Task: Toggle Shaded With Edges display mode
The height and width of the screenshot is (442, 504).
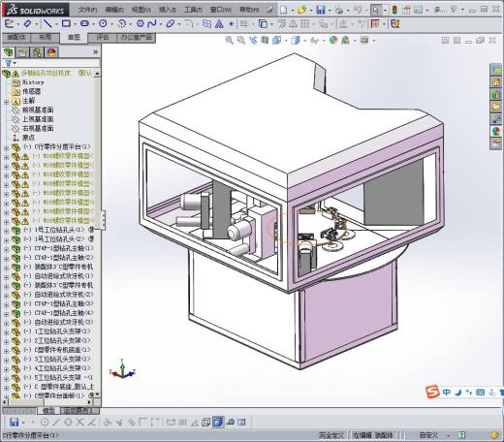Action: [218, 422]
